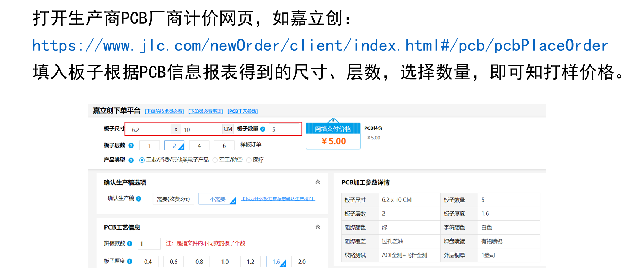Click the ¥5.00 network payment price
This screenshot has height=268, width=644.
[x=334, y=141]
